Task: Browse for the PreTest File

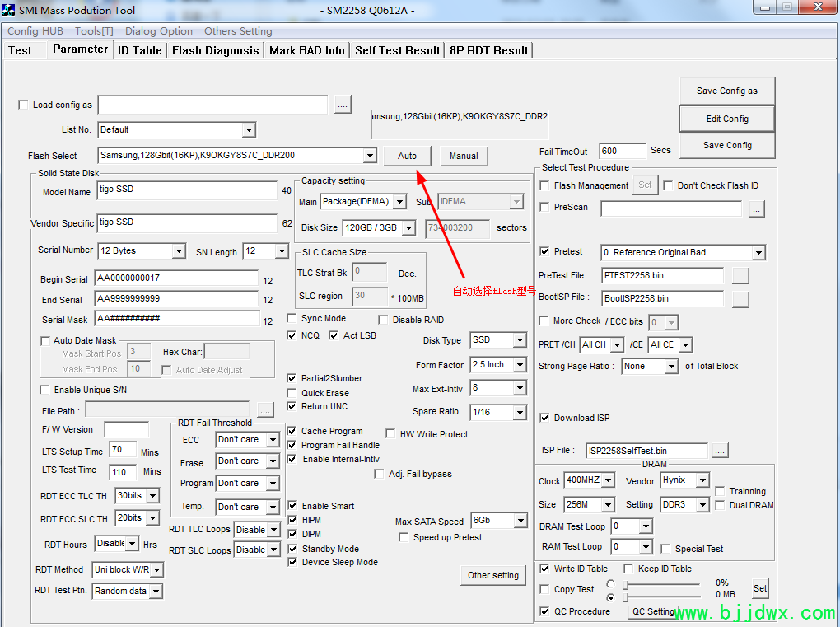Action: 740,275
